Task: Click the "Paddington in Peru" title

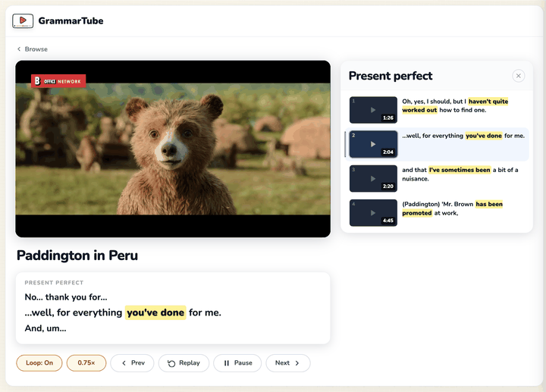Action: tap(77, 256)
